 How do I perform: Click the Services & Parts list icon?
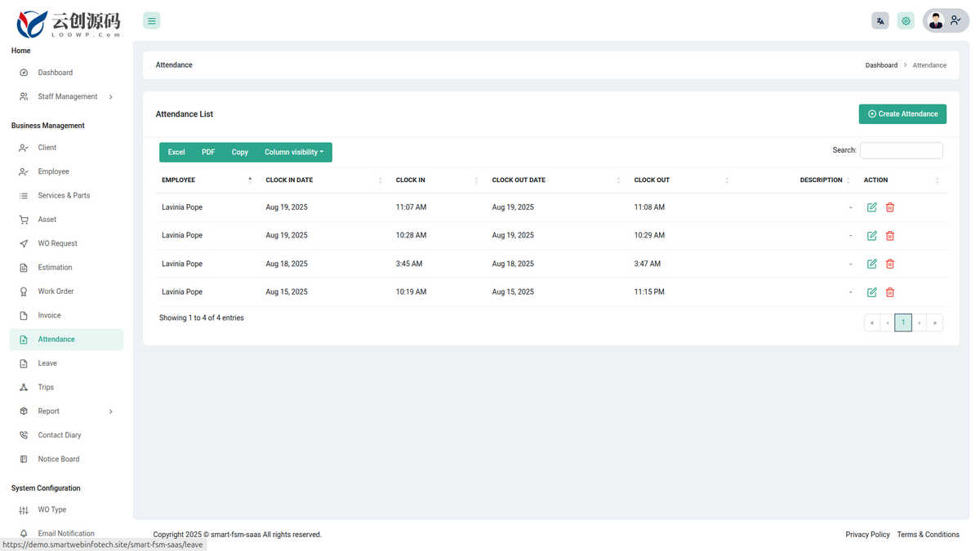click(x=24, y=196)
